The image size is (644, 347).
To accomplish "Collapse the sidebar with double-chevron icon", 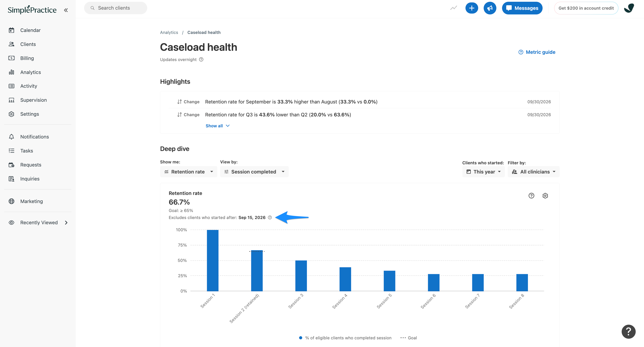I will (x=66, y=10).
